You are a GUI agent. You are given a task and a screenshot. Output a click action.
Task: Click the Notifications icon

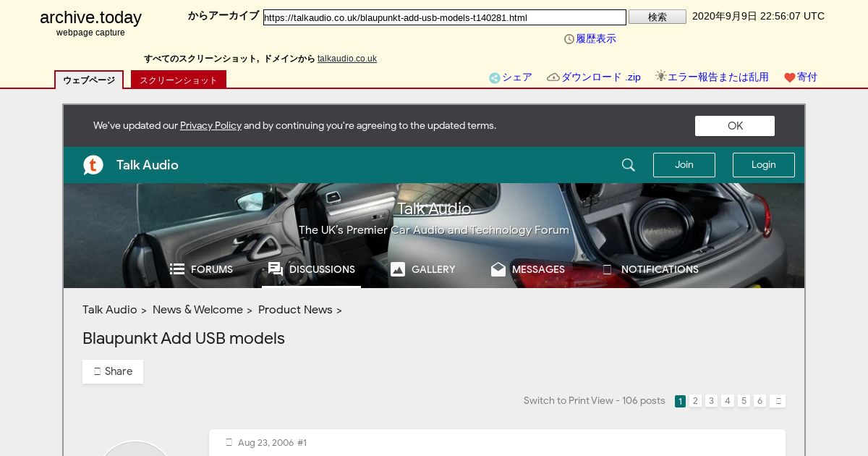607,269
